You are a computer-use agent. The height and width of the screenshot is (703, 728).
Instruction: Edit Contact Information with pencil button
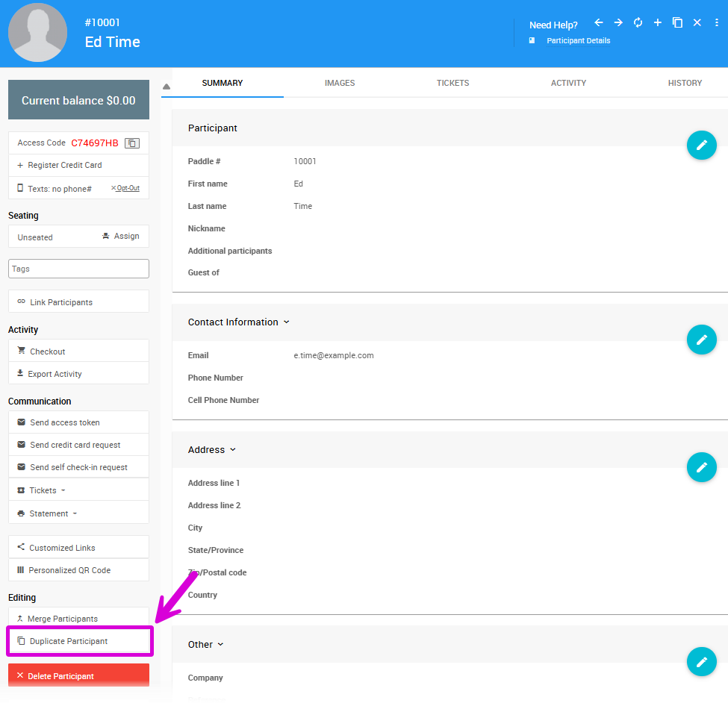(x=701, y=340)
